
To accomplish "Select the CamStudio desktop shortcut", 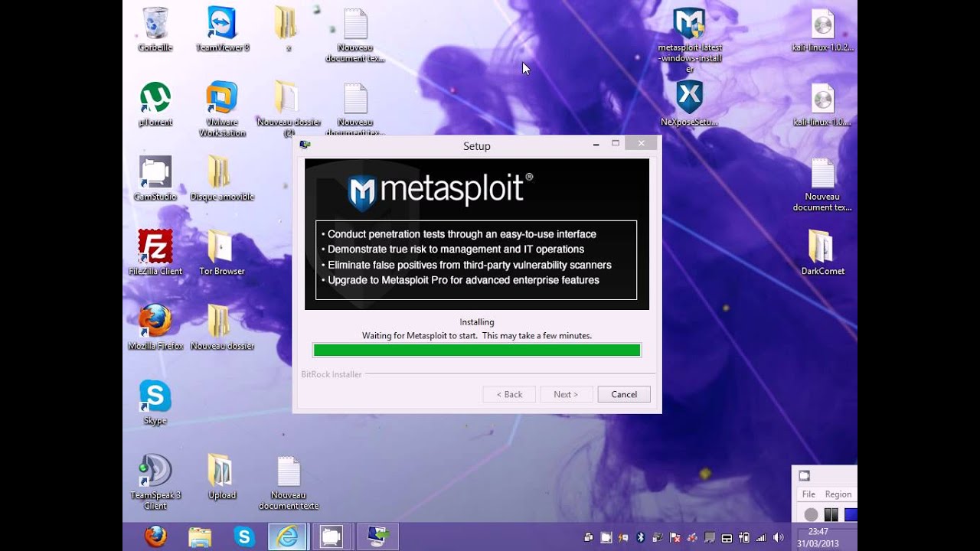I will [155, 178].
